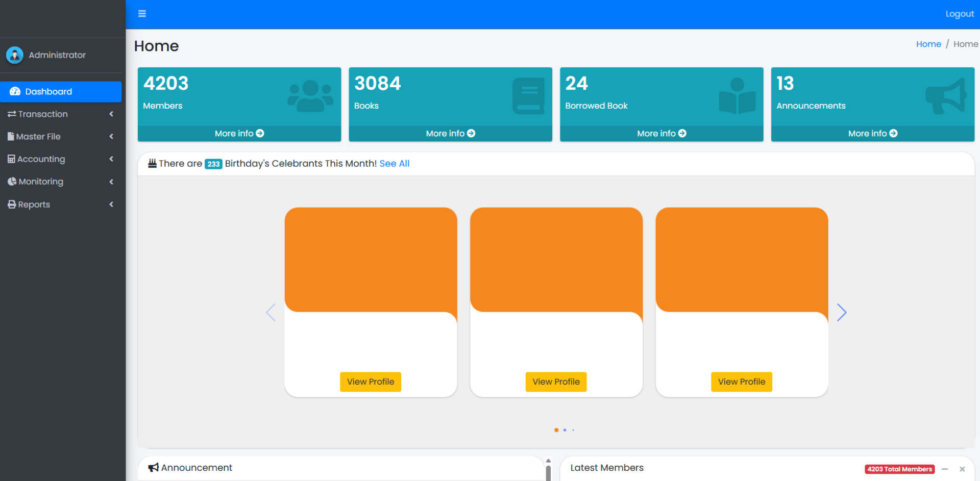Collapse the Latest Members panel with minus
980x481 pixels.
tap(945, 469)
